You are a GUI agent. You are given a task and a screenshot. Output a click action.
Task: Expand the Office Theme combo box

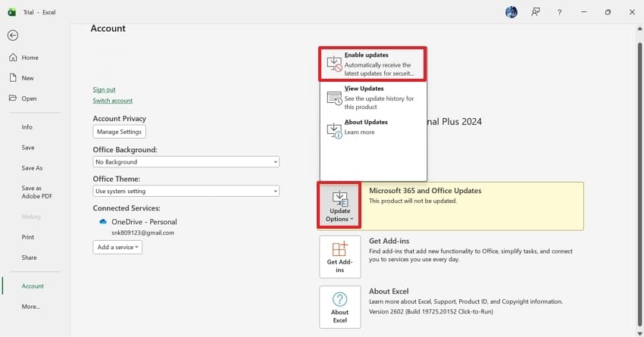pos(186,191)
